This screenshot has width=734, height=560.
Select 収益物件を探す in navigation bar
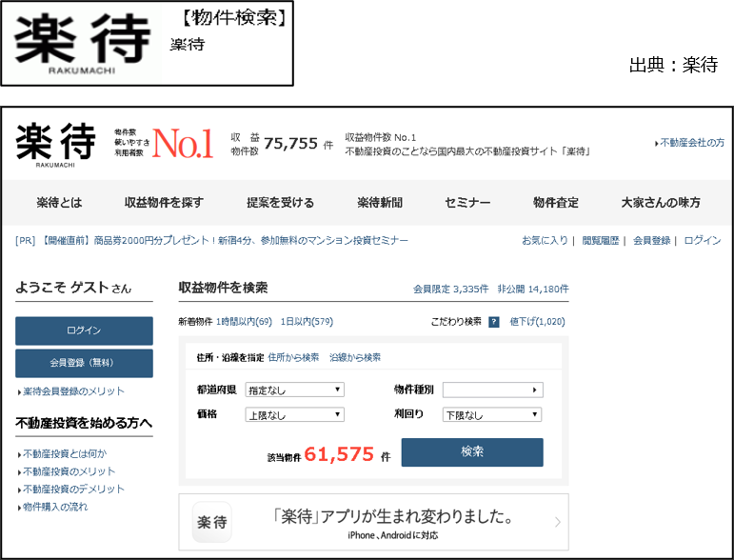tap(164, 203)
